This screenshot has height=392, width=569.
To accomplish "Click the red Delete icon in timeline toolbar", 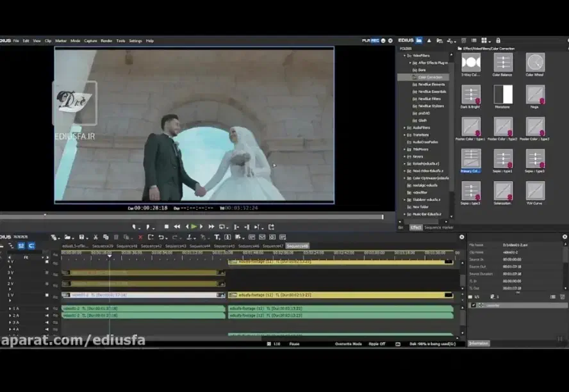I will pyautogui.click(x=141, y=237).
